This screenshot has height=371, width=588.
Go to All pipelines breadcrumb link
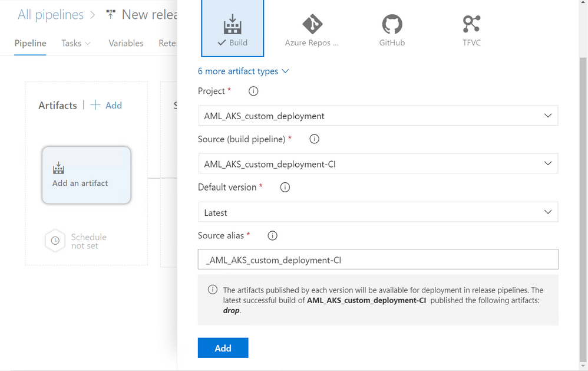pyautogui.click(x=51, y=15)
